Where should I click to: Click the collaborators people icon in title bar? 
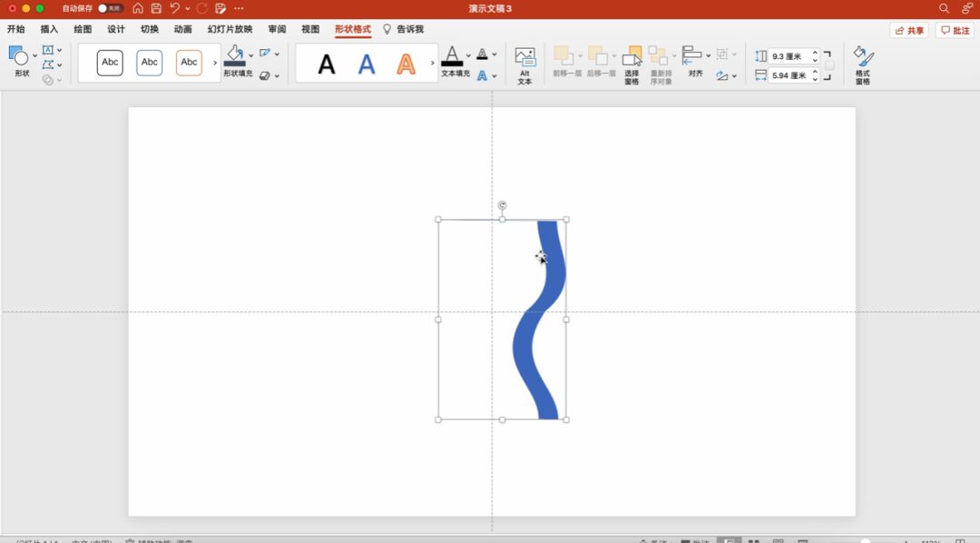click(967, 8)
